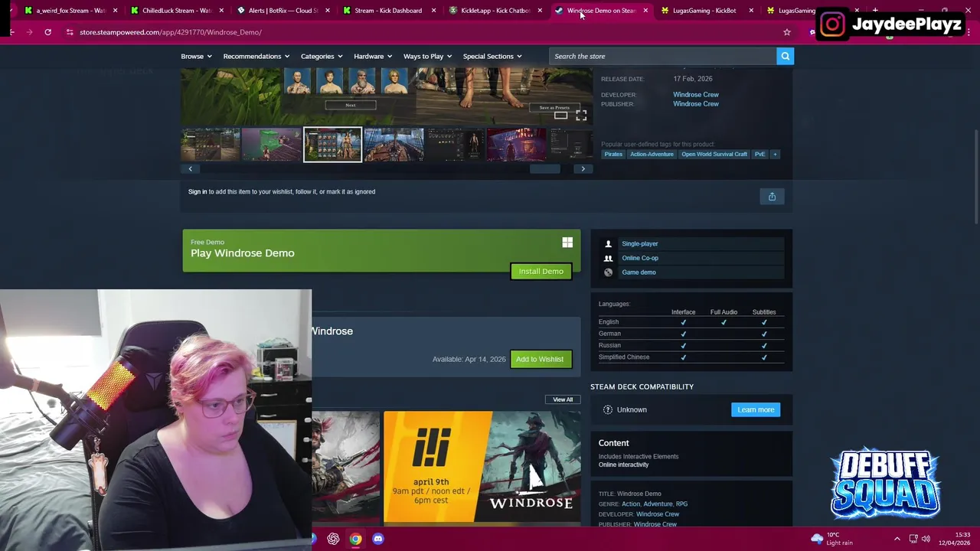980x551 pixels.
Task: Click the thumbnail strip scrollbar handle
Action: click(x=546, y=169)
